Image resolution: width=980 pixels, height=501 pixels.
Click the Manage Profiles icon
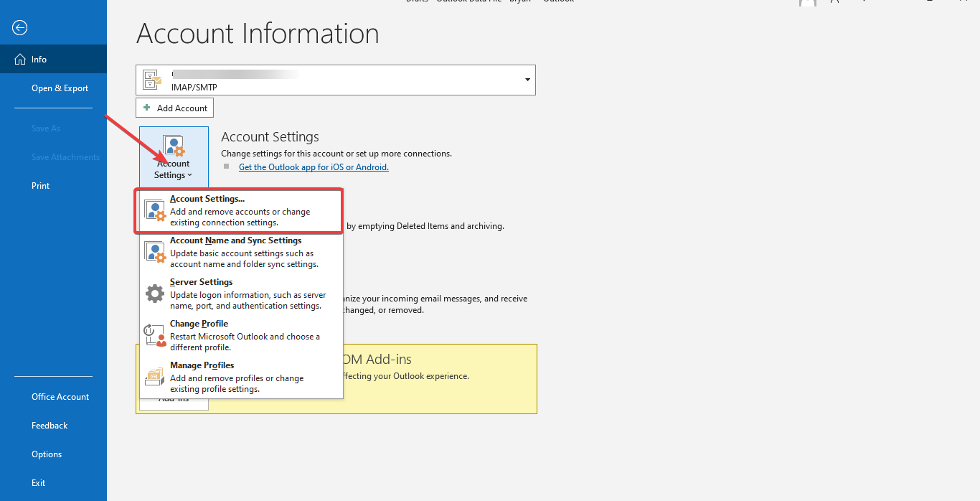(x=154, y=376)
